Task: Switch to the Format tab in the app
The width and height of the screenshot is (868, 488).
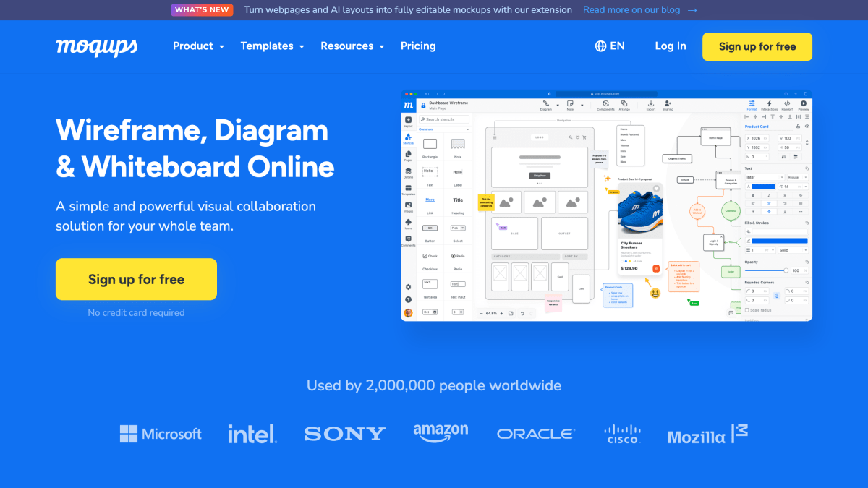Action: click(752, 106)
